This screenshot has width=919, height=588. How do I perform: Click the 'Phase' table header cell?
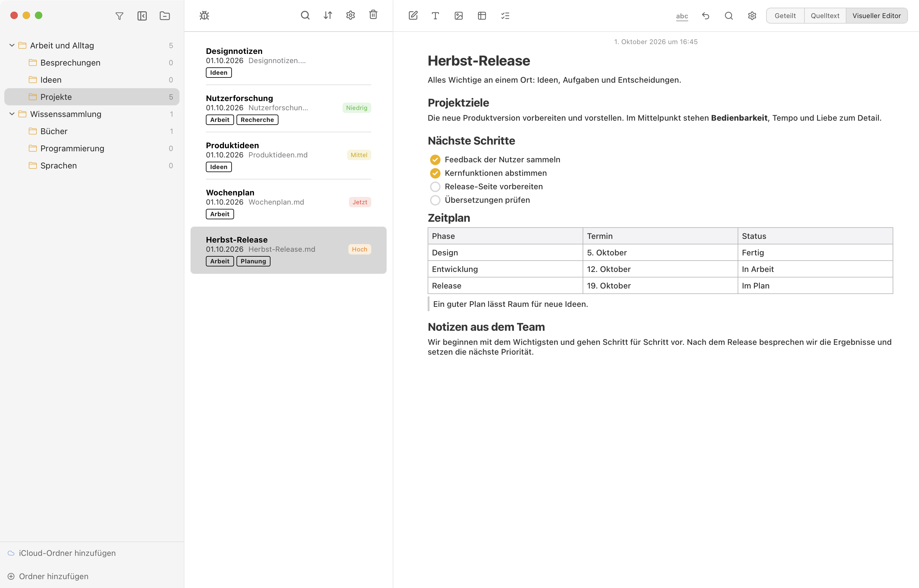click(505, 236)
